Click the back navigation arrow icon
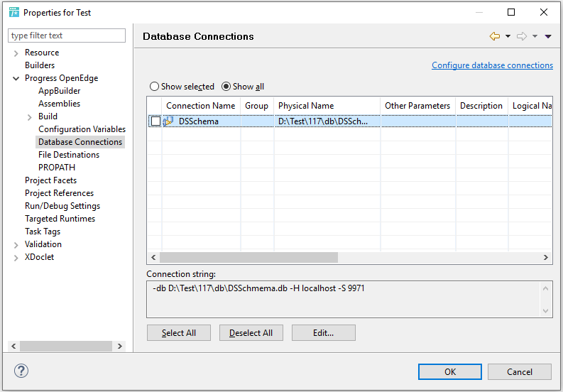The height and width of the screenshot is (392, 563). [x=495, y=36]
